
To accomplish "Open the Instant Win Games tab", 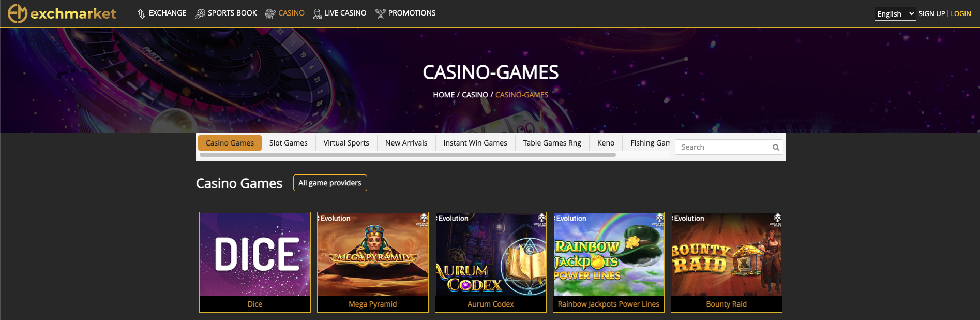I will (x=475, y=143).
